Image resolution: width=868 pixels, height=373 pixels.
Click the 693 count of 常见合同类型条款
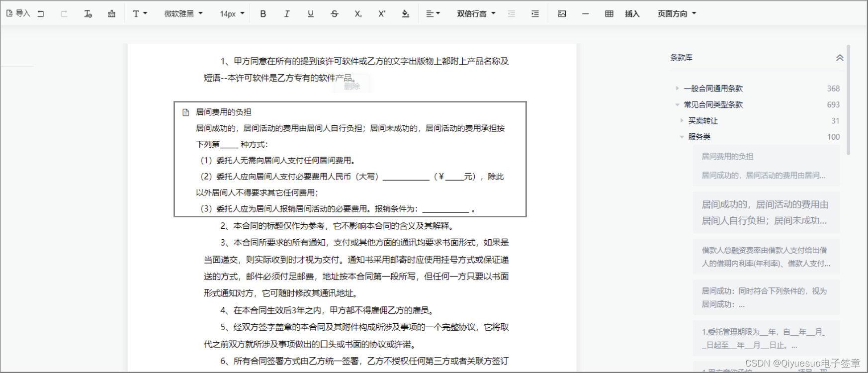tap(833, 104)
